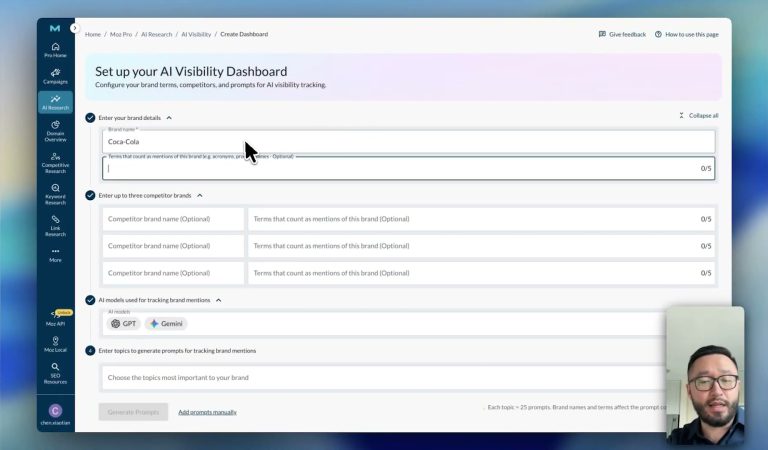Screen dimensions: 768x450
Task: Go to AI Visibility breadcrumb
Action: pyautogui.click(x=196, y=34)
